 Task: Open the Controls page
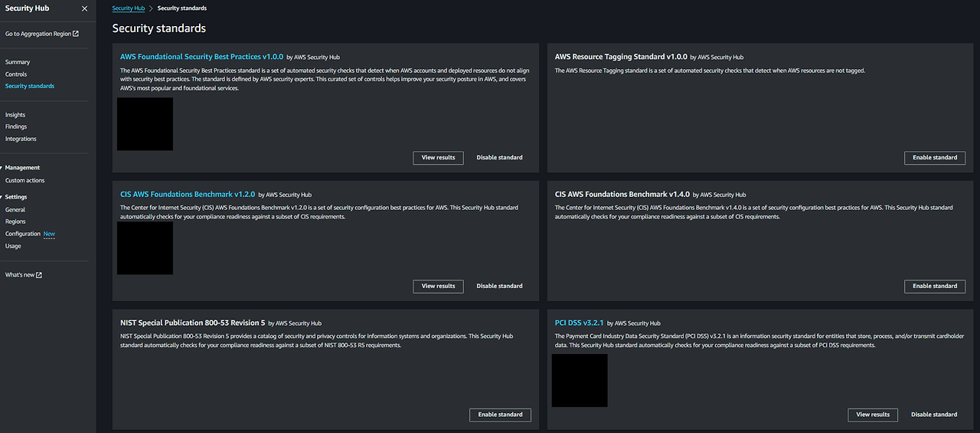(16, 74)
